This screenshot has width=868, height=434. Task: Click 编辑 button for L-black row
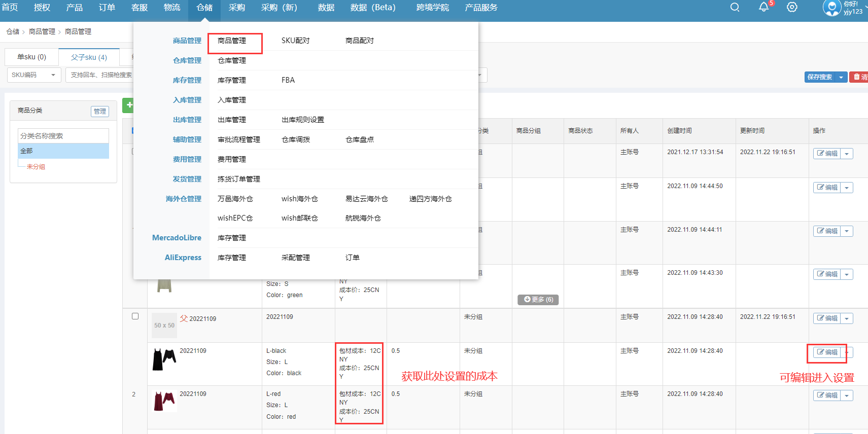pyautogui.click(x=827, y=352)
